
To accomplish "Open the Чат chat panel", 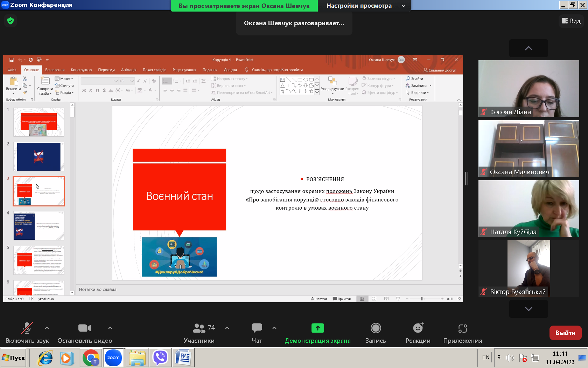I will point(257,333).
